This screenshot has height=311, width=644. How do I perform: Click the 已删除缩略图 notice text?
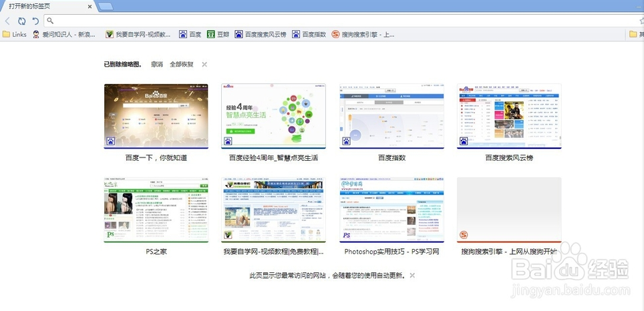pos(123,65)
